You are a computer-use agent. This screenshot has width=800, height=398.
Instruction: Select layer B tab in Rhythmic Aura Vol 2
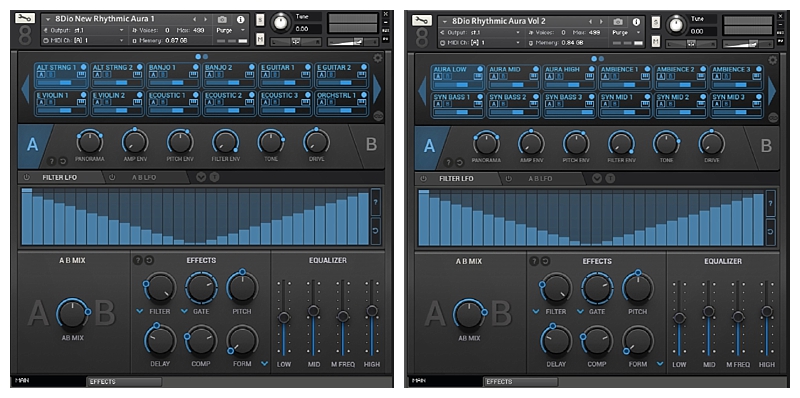tap(766, 146)
